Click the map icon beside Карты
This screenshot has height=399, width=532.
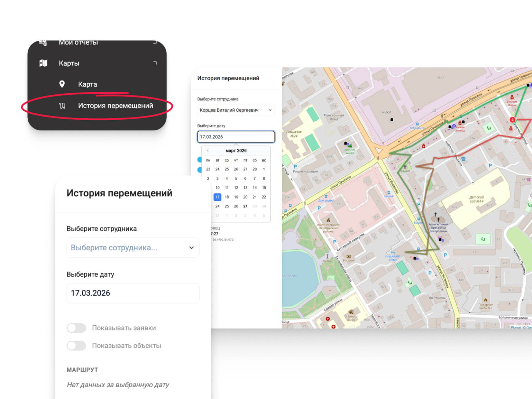click(x=43, y=63)
